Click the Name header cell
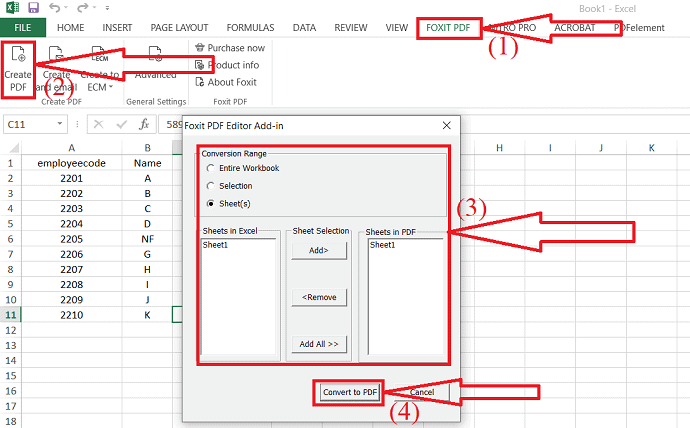 [147, 163]
